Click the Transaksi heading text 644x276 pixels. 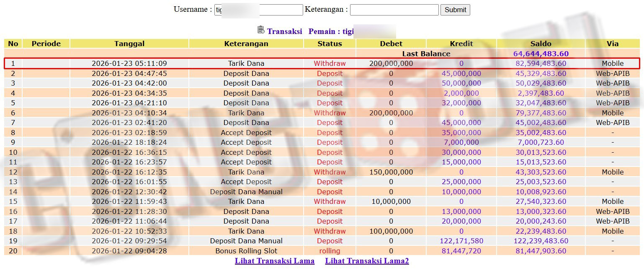(284, 31)
